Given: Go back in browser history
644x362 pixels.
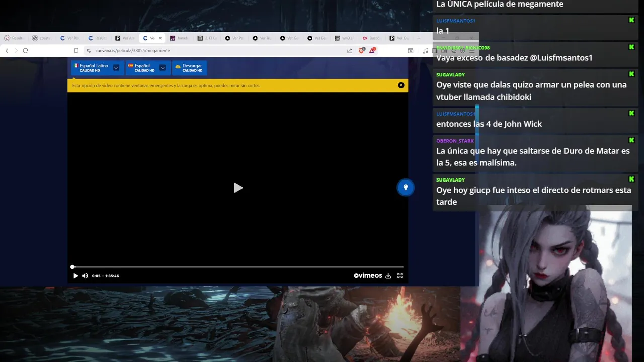Looking at the screenshot, I should 7,50.
